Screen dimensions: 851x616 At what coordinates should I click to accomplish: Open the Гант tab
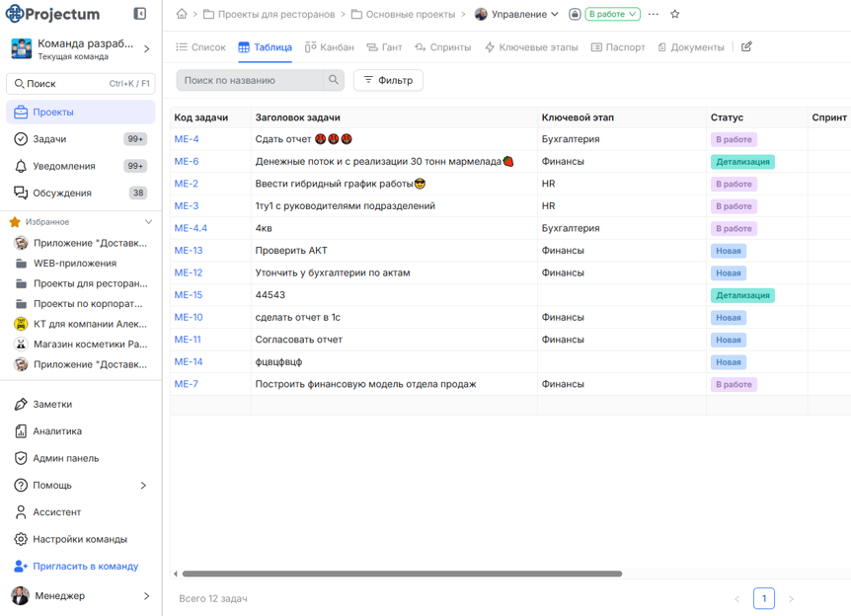(384, 47)
